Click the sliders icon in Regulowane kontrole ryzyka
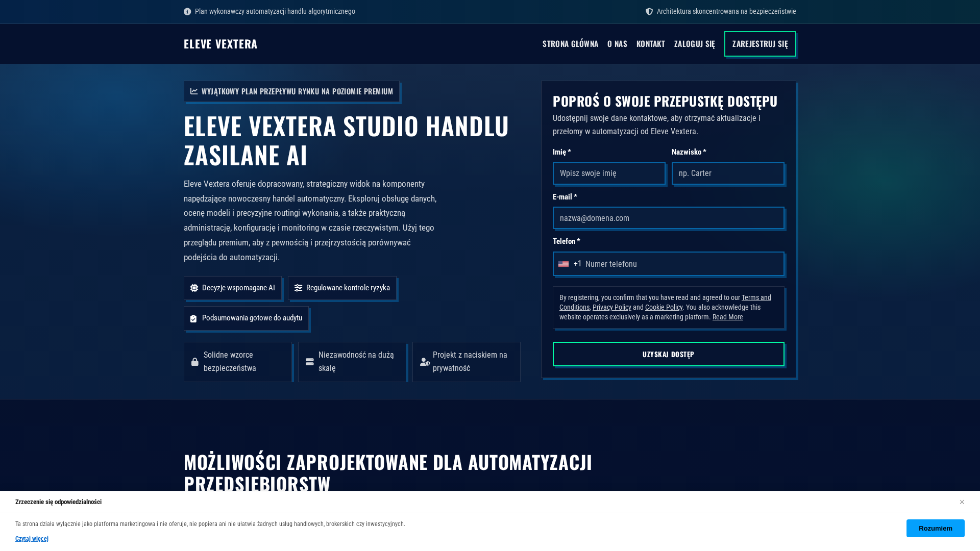 tap(298, 288)
